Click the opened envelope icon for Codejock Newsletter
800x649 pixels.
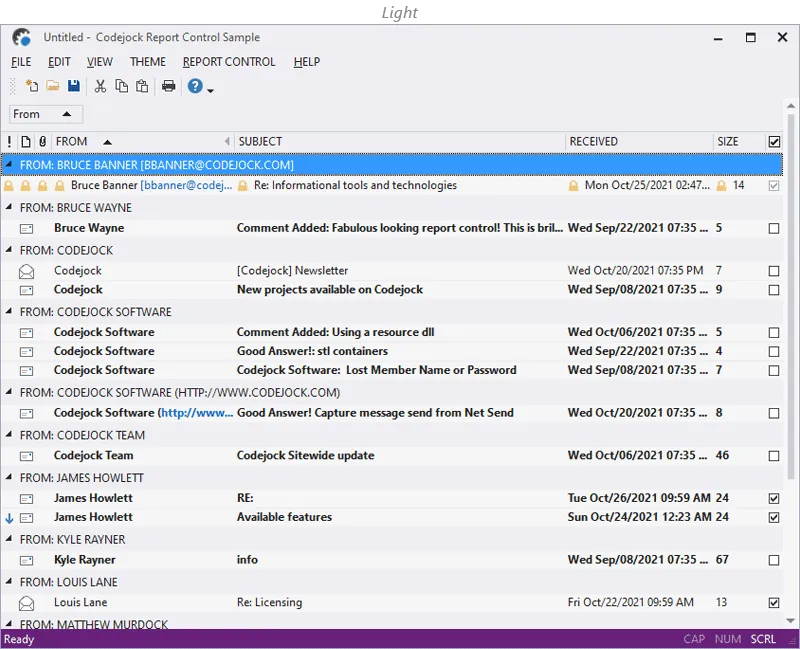point(27,271)
